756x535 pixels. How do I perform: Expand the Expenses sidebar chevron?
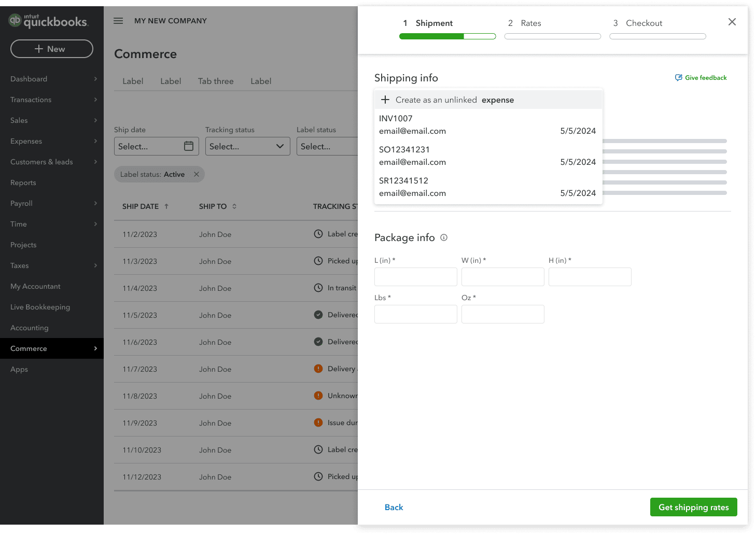pyautogui.click(x=95, y=141)
